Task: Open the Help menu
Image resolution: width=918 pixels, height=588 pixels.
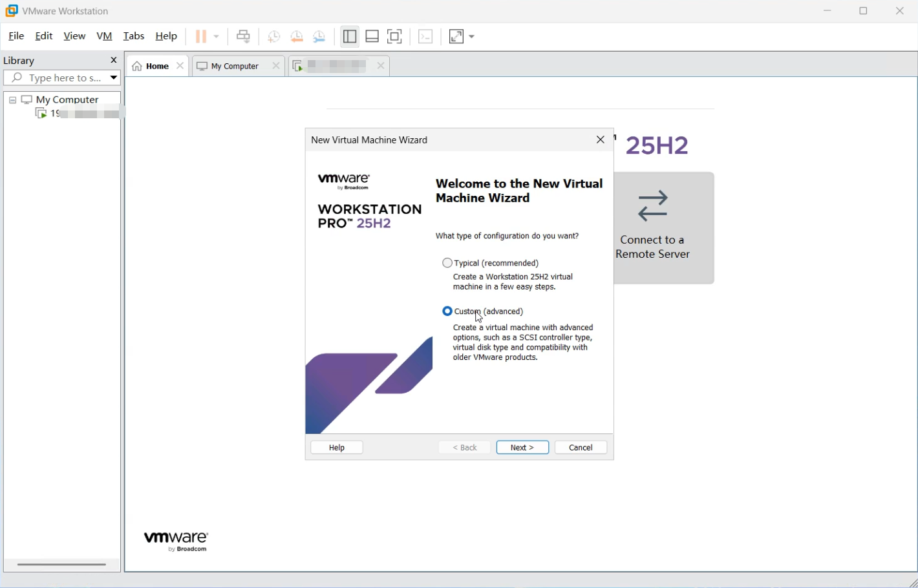Action: coord(166,36)
